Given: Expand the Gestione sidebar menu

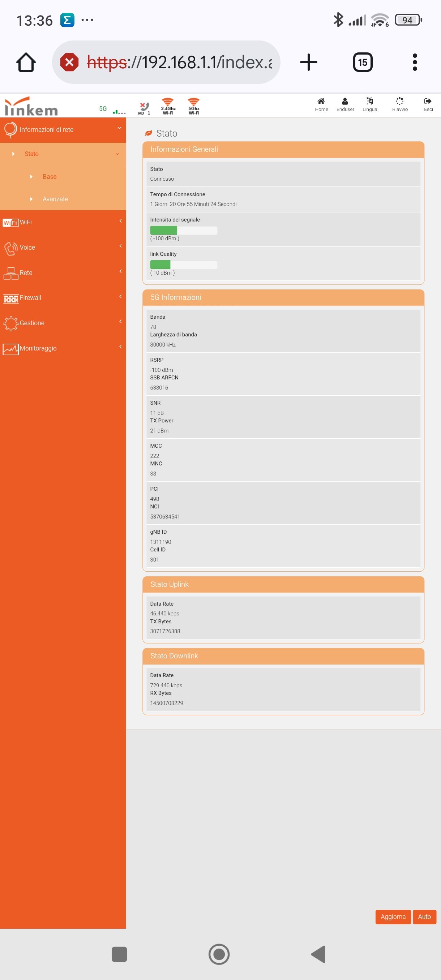Looking at the screenshot, I should click(x=63, y=323).
